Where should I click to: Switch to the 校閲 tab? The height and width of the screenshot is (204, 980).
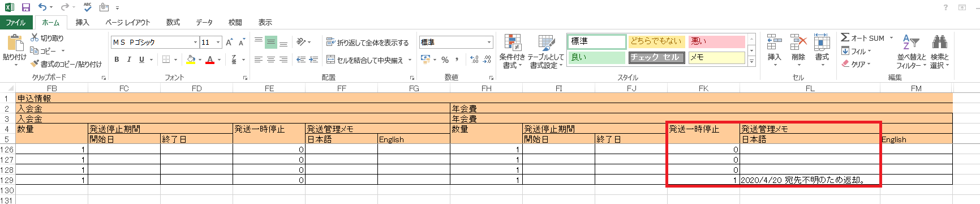tap(235, 23)
